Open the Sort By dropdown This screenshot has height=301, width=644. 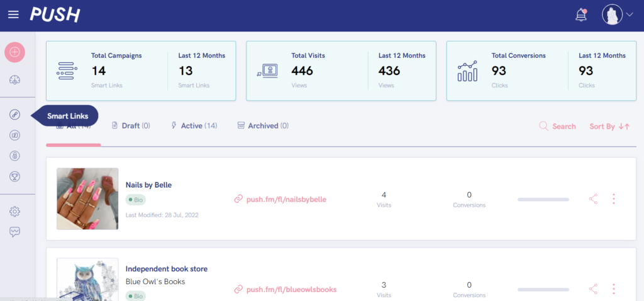pos(609,127)
